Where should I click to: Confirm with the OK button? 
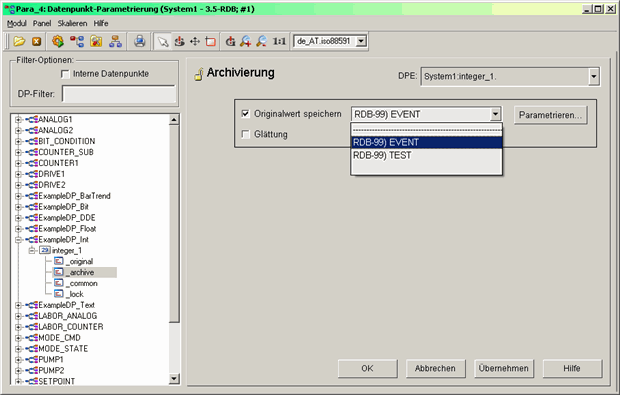[x=367, y=368]
